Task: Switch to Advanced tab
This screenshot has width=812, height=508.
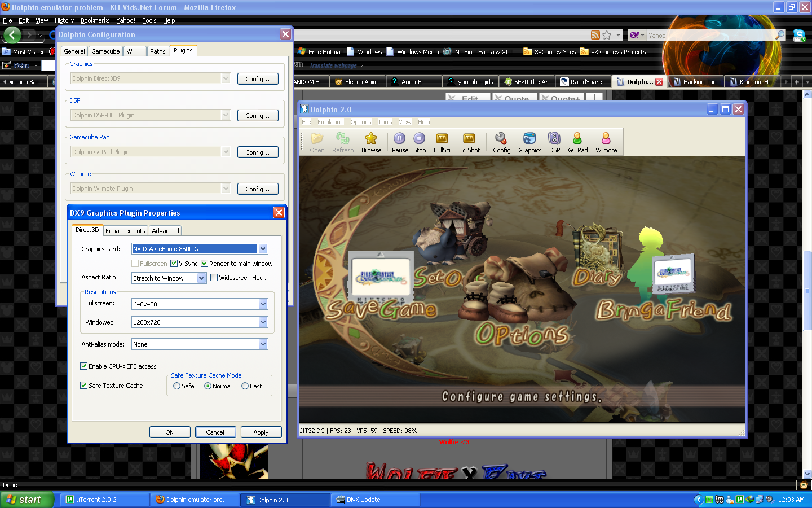Action: coord(165,231)
